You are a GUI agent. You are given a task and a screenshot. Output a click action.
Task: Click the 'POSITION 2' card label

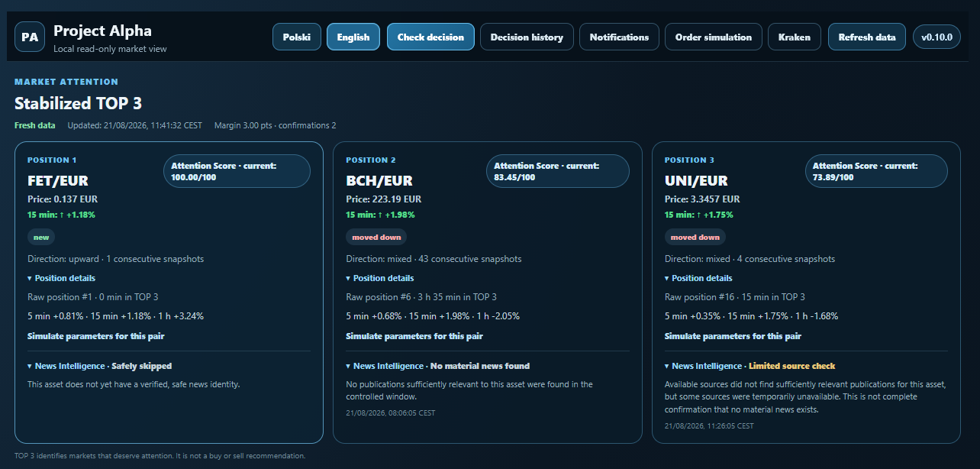[x=371, y=160]
